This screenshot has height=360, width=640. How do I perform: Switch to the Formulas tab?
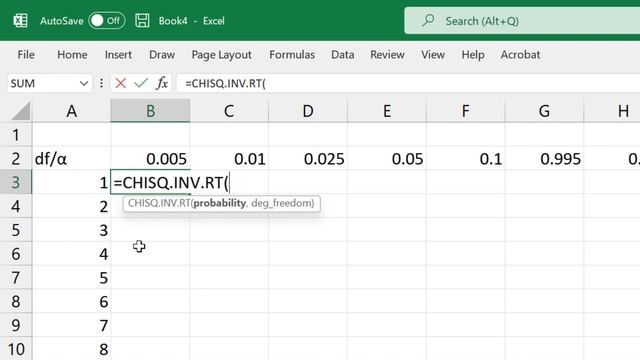pos(292,55)
